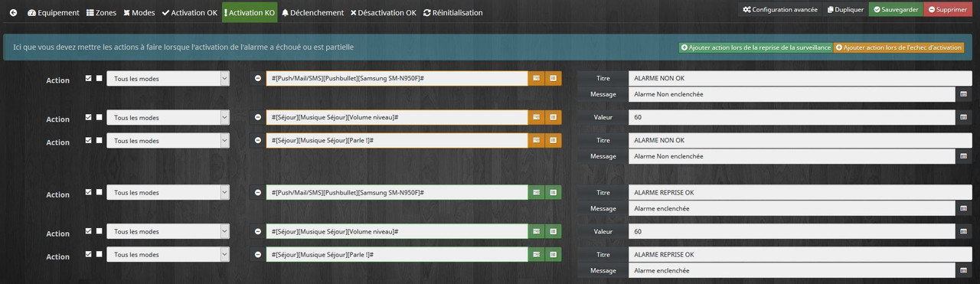Open picker icon beside green Valeur 60 field
This screenshot has width=980, height=284.
pos(963,231)
